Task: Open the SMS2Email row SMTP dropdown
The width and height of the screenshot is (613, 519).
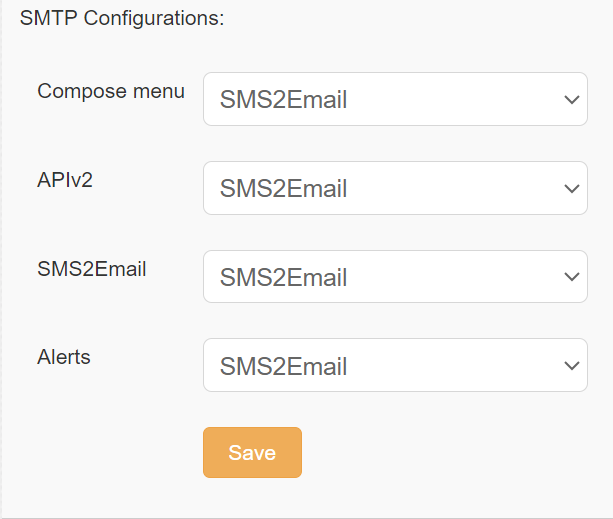Action: (x=395, y=276)
